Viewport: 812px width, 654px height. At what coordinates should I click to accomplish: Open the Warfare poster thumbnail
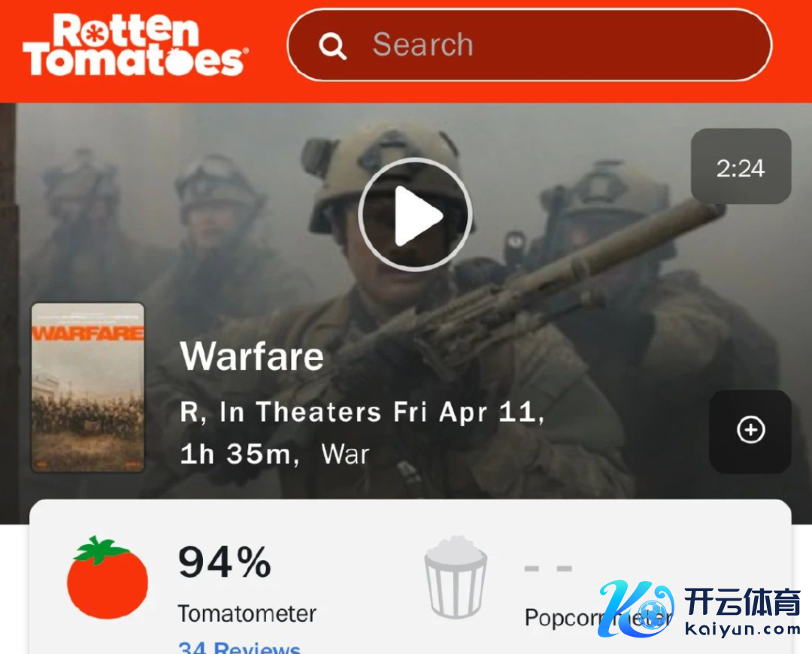click(x=88, y=387)
